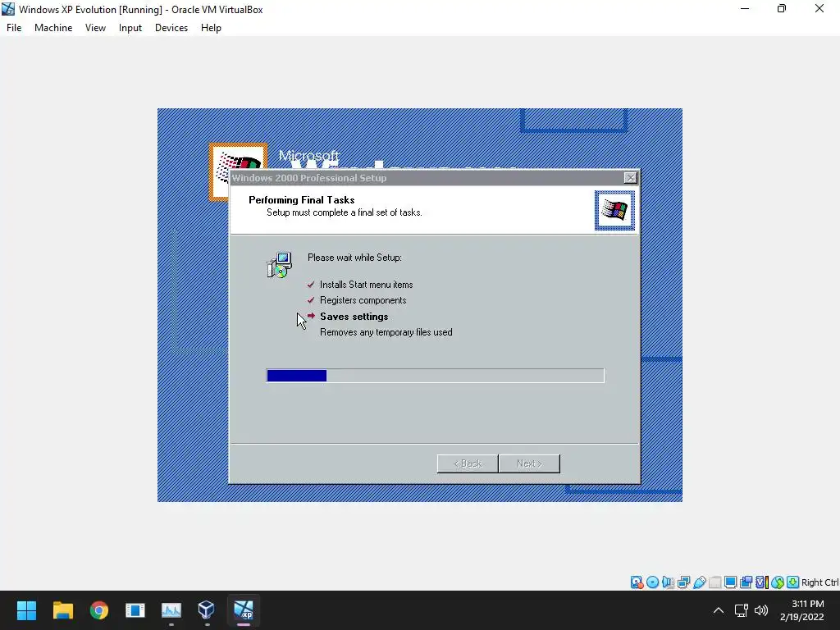Click the VirtualBox icon in the window title bar
This screenshot has width=840, height=630.
[8, 9]
